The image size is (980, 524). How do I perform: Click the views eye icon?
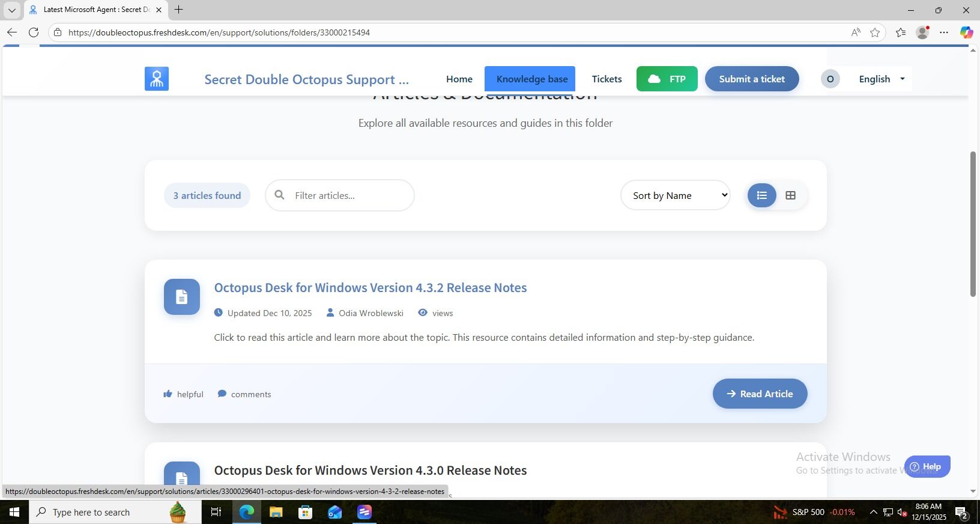(423, 312)
